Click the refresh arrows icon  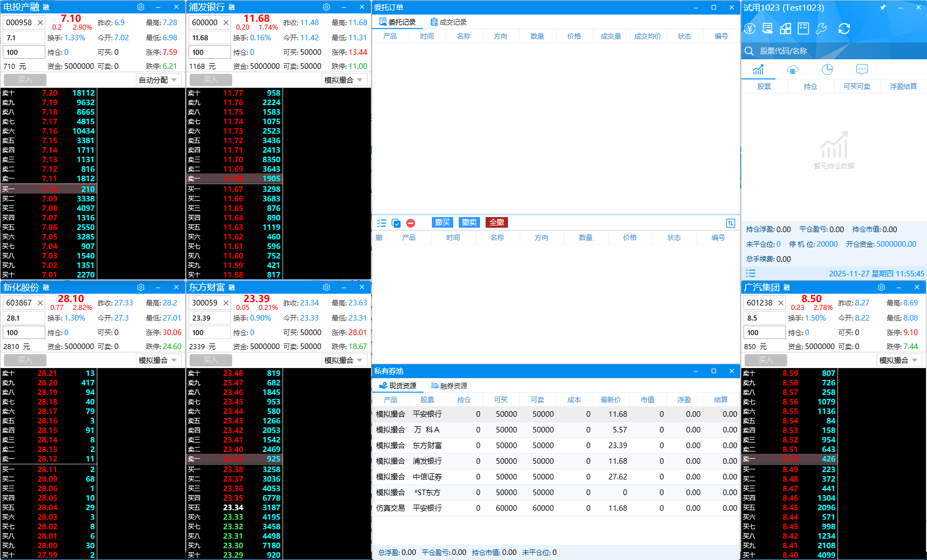[844, 29]
